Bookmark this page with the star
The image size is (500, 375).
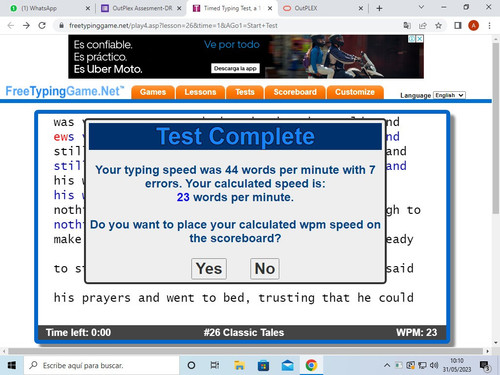[439, 26]
